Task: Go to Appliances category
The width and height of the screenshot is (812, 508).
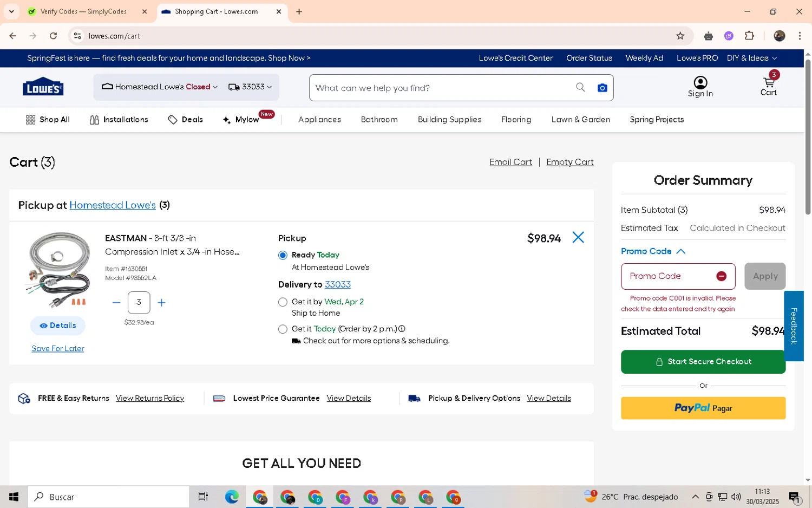Action: tap(319, 120)
